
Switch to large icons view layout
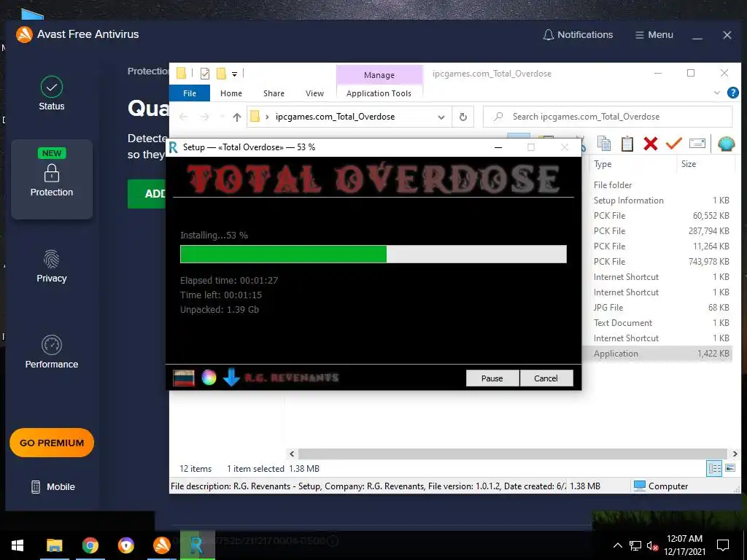pyautogui.click(x=730, y=468)
